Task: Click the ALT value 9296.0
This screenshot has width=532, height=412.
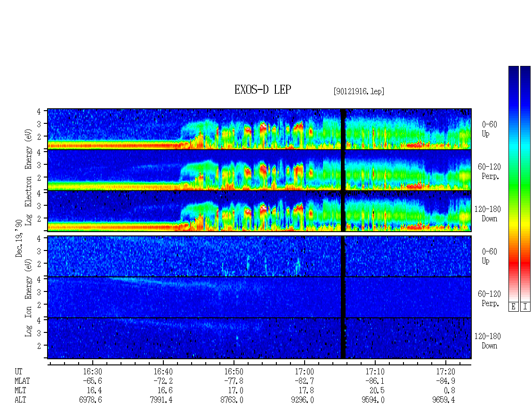Action: click(302, 400)
